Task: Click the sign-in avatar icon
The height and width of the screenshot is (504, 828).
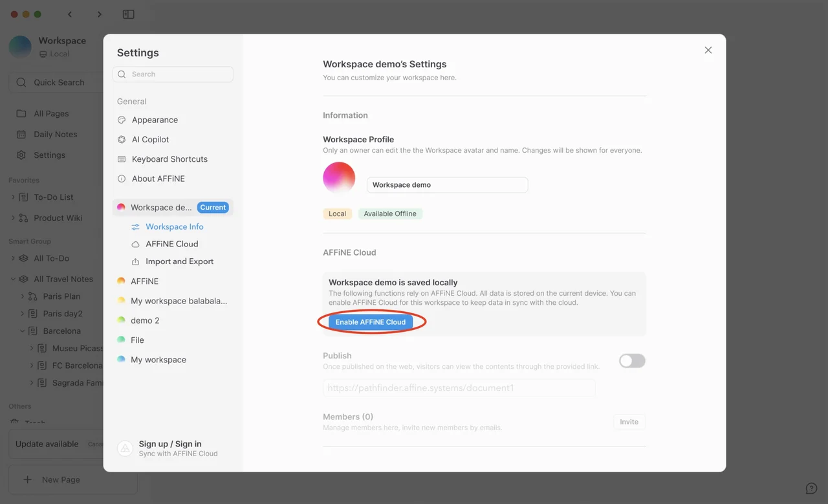Action: [125, 448]
